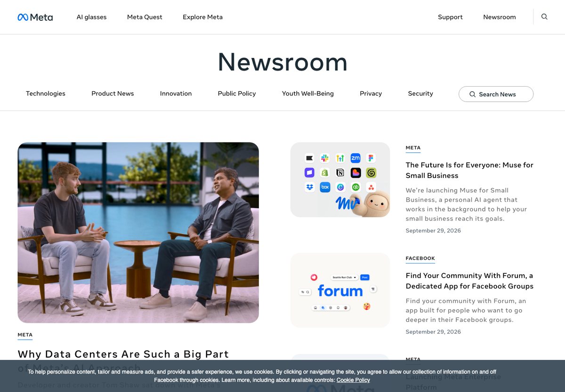
Task: Select the Privacy category
Action: coord(371,94)
